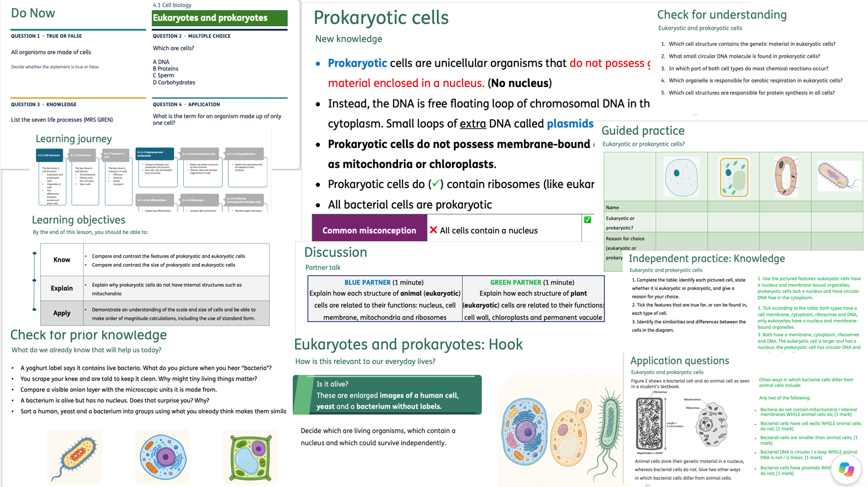Click 'All bacterial cells are prokaryotic' bullet
Image resolution: width=868 pixels, height=487 pixels.
tap(410, 205)
